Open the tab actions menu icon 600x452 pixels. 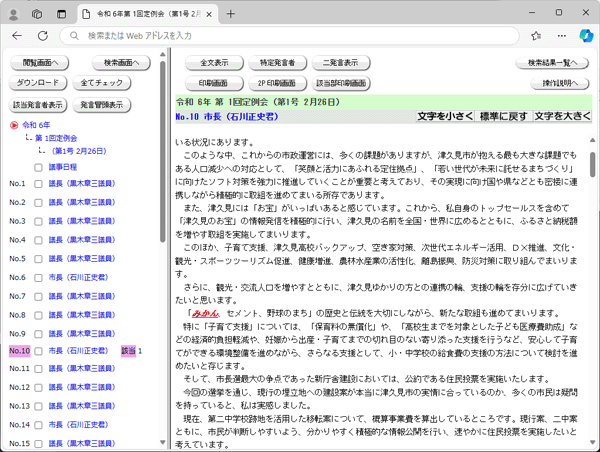click(x=61, y=15)
